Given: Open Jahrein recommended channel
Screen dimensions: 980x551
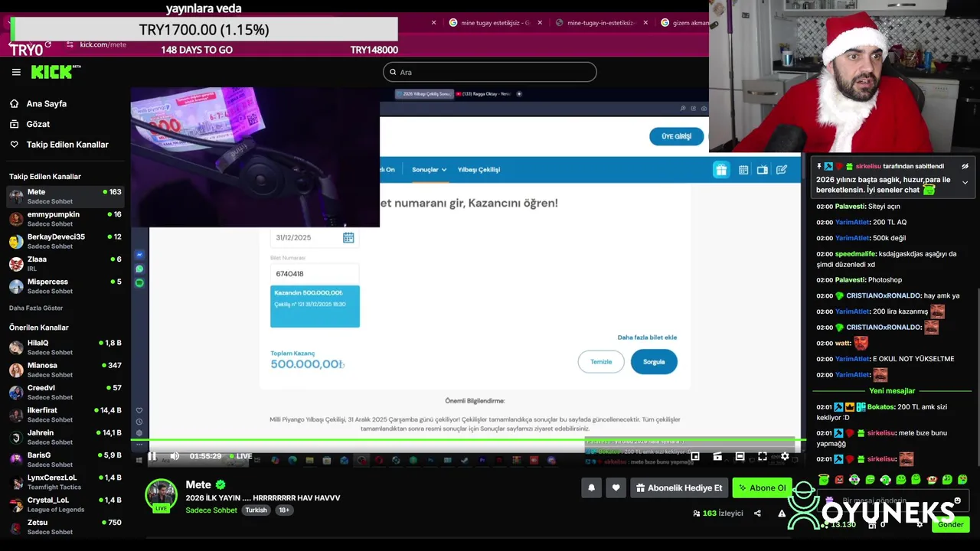Looking at the screenshot, I should pyautogui.click(x=65, y=437).
